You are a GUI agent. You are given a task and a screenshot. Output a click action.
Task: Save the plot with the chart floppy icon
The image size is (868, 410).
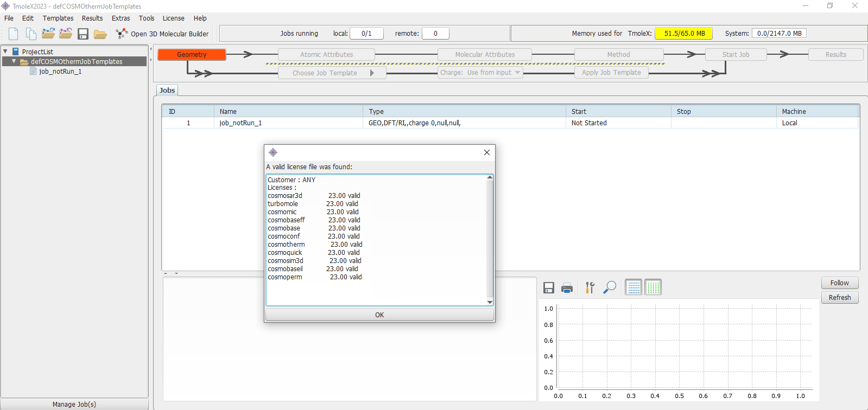[549, 288]
